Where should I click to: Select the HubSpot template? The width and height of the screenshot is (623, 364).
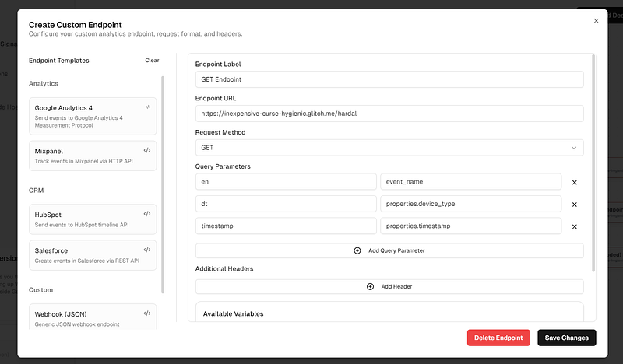point(93,219)
